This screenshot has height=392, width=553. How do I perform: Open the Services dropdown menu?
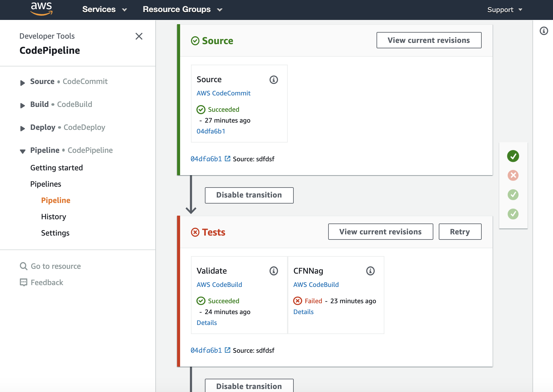(105, 10)
